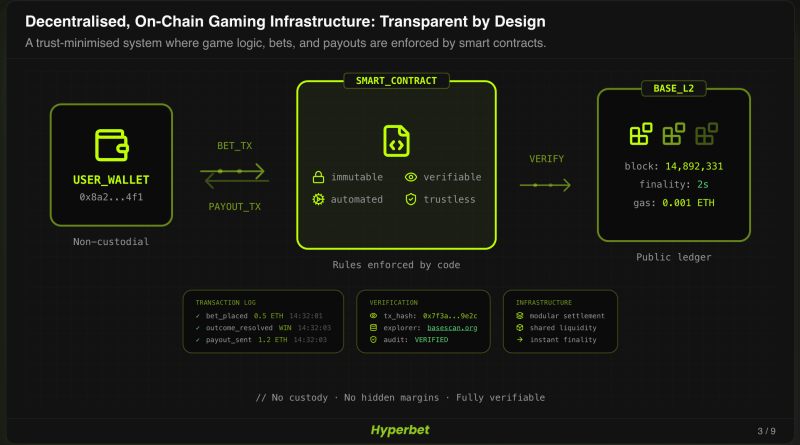Click the 3 / 9 slide page indicator

pyautogui.click(x=765, y=431)
